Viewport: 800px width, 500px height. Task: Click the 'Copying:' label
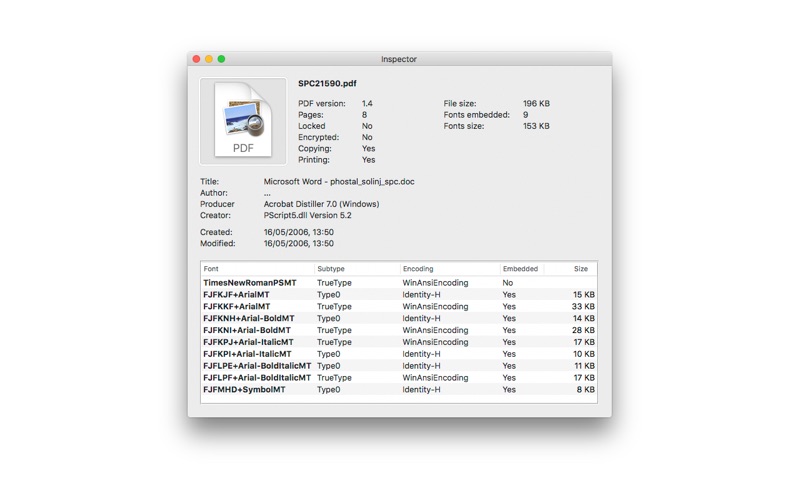click(x=315, y=148)
